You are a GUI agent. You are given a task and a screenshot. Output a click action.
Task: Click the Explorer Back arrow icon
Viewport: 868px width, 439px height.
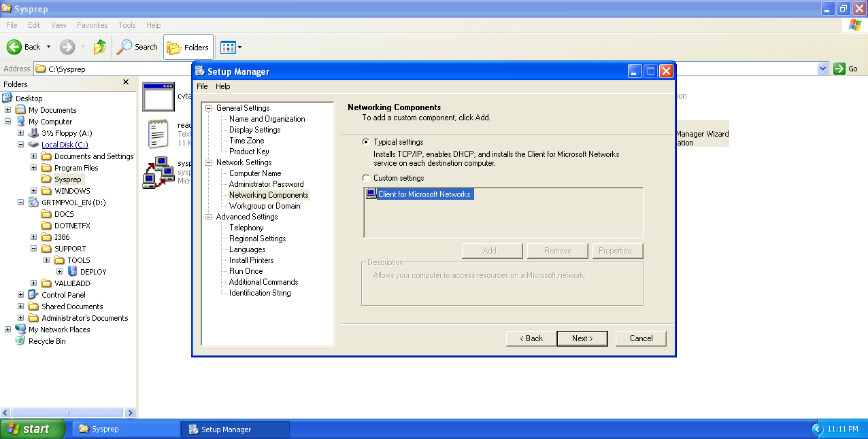14,47
